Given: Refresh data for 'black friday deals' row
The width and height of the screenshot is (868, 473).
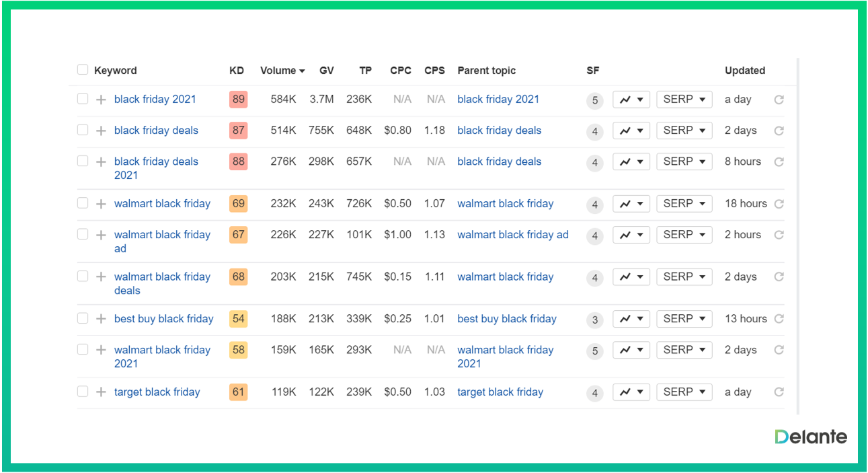Looking at the screenshot, I should 779,131.
